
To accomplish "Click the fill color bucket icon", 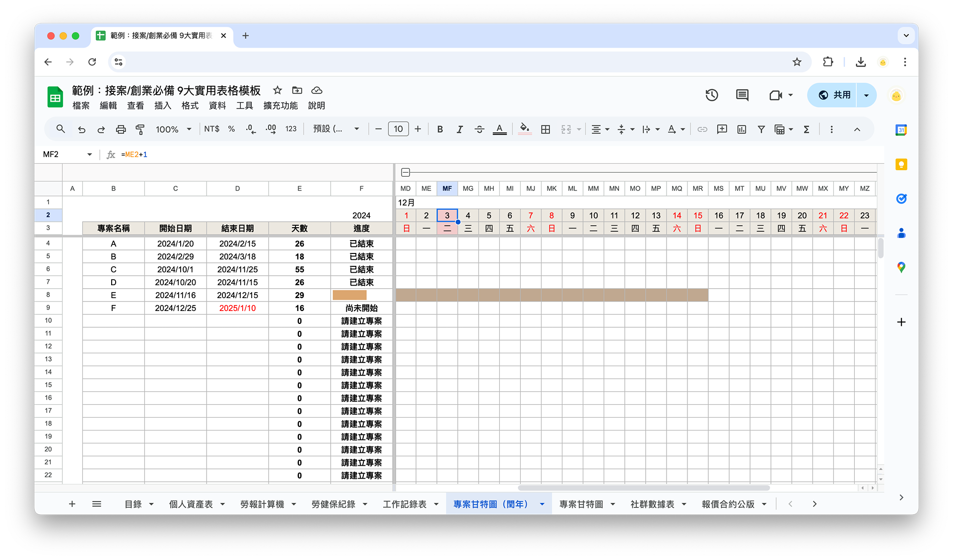I will 524,129.
